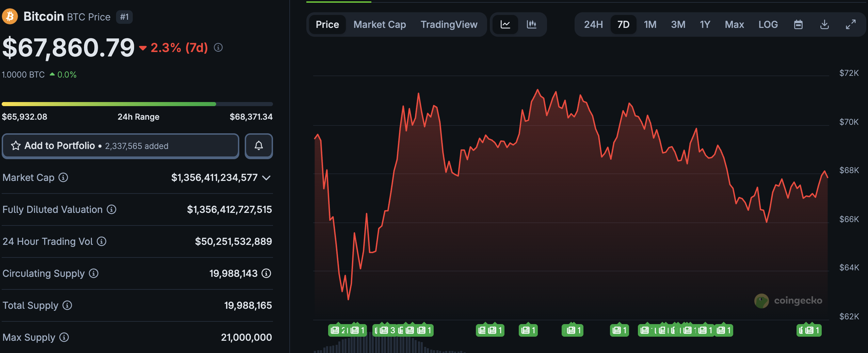Click the $62K axis label
Image resolution: width=868 pixels, height=353 pixels.
849,316
